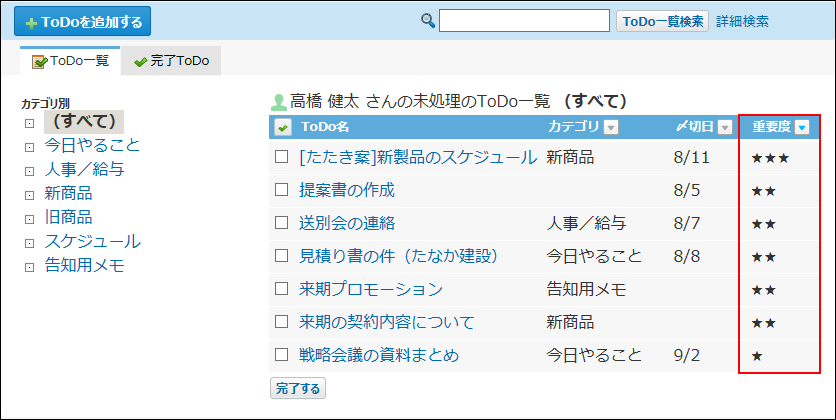The width and height of the screenshot is (836, 420).
Task: Select the 旧商品 category in sidebar
Action: click(x=68, y=217)
